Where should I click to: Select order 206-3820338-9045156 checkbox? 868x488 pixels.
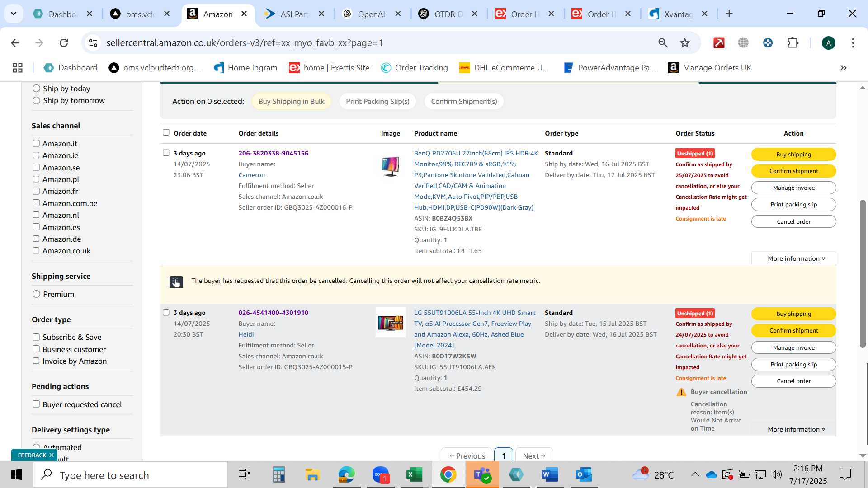pos(166,153)
